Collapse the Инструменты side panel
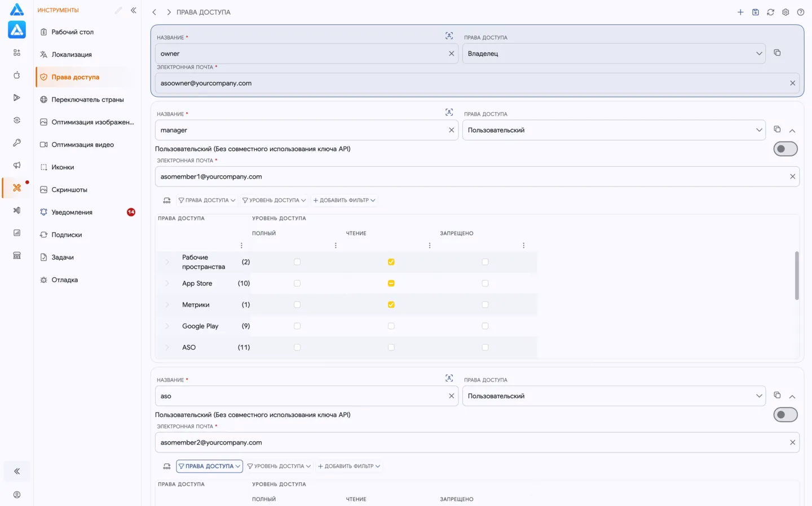812x506 pixels. tap(134, 10)
